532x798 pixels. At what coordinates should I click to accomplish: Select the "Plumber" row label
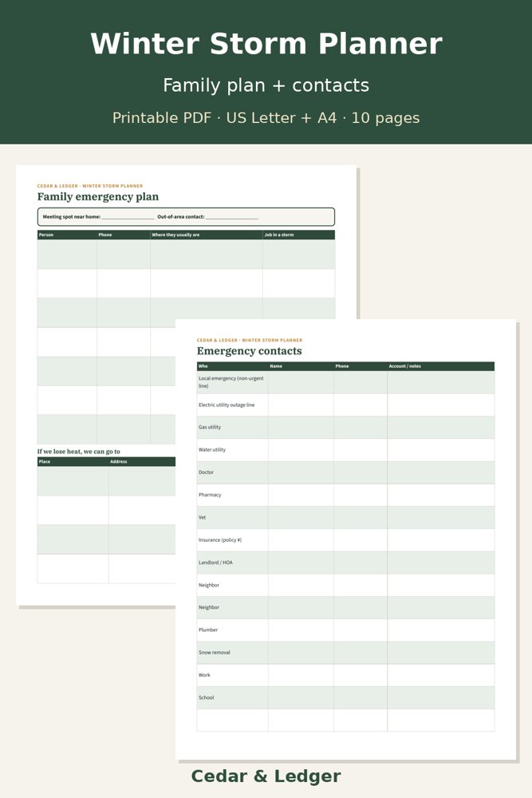click(208, 630)
